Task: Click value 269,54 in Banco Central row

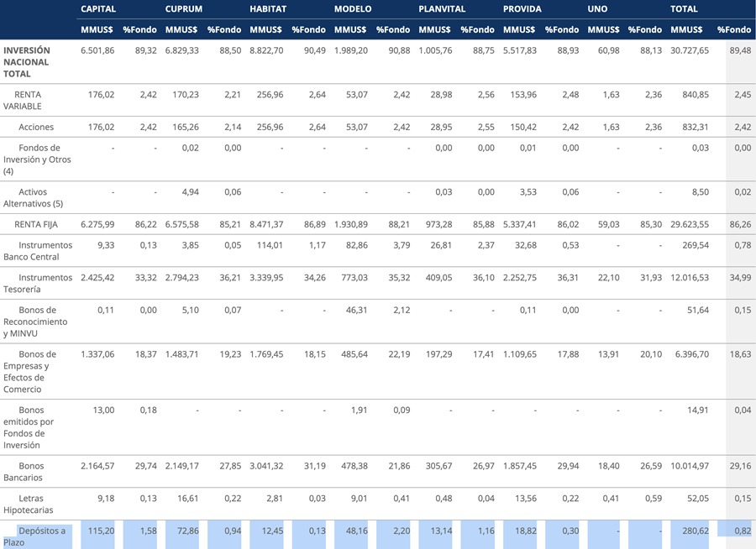Action: (x=696, y=245)
